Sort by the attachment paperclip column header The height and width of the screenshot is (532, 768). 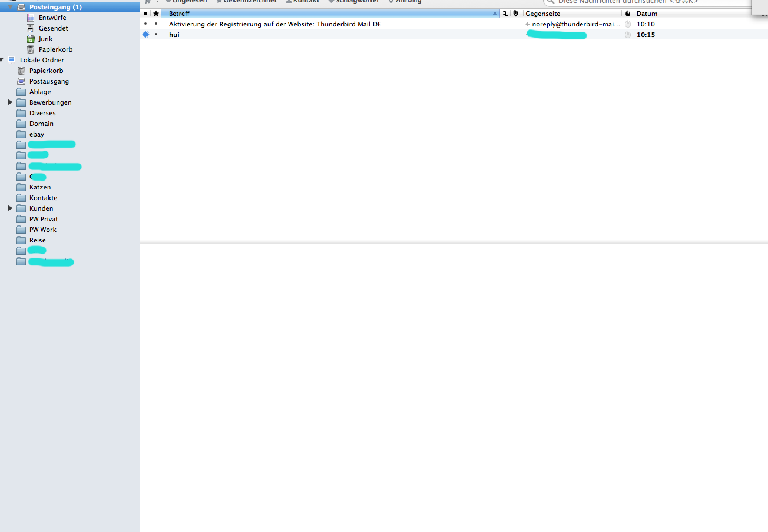tap(517, 14)
